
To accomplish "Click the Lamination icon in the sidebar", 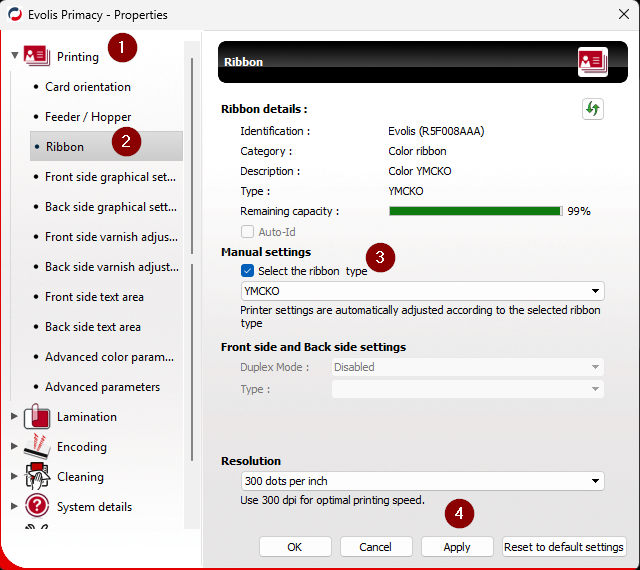I will pos(37,416).
